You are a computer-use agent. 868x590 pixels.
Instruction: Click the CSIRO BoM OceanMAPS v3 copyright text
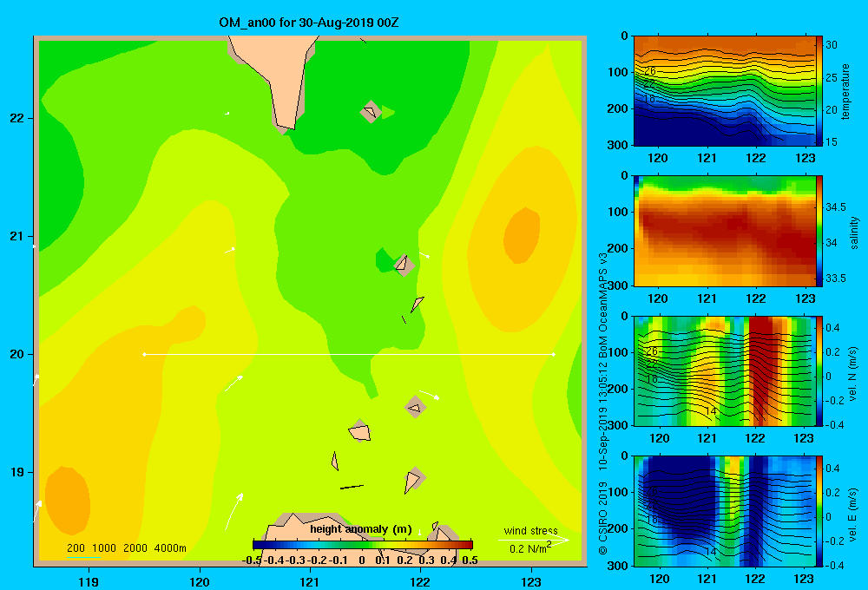[603, 404]
